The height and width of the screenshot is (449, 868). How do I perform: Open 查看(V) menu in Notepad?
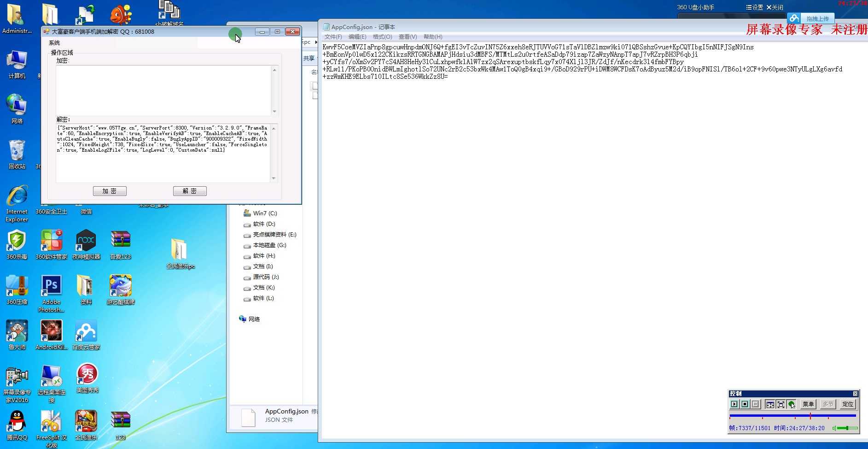[408, 37]
